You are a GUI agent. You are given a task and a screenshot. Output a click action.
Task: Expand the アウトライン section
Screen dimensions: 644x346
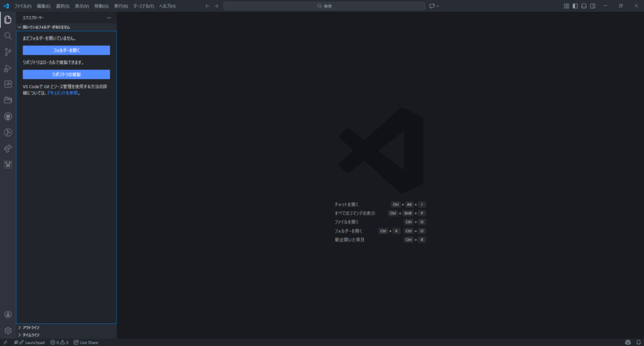tap(31, 328)
